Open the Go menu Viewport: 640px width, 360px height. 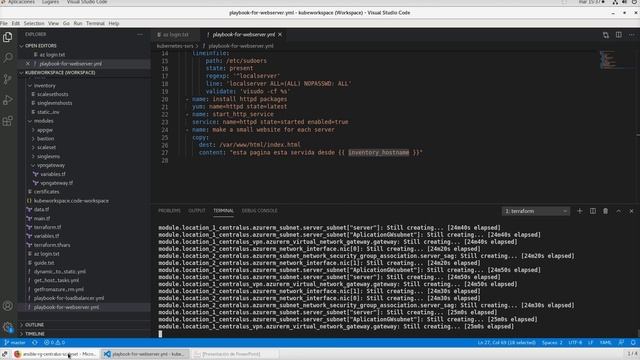[x=66, y=23]
